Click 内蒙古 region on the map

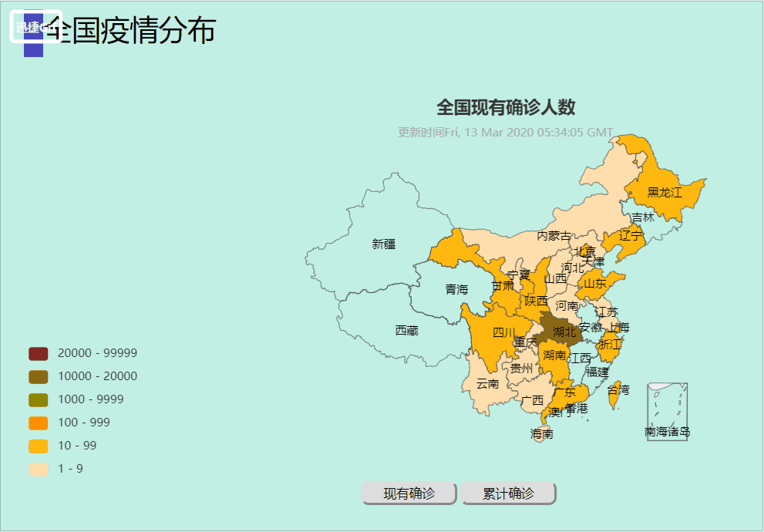(554, 235)
